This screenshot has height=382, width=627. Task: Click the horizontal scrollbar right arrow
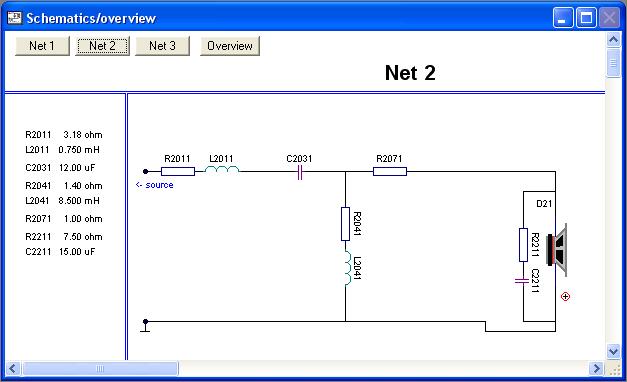596,368
